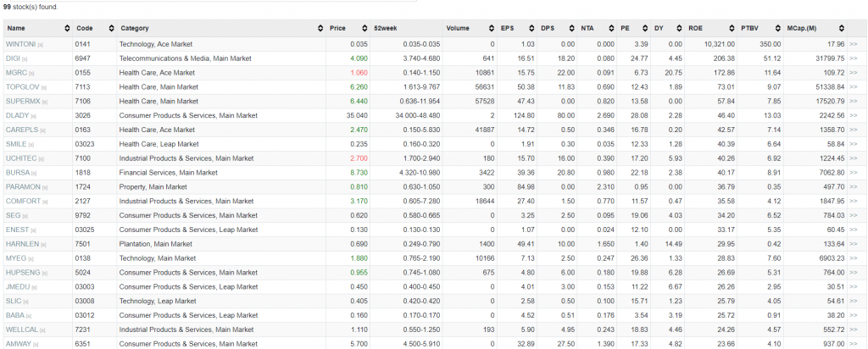Select price cell 35.040
The height and width of the screenshot is (349, 868).
click(x=357, y=115)
